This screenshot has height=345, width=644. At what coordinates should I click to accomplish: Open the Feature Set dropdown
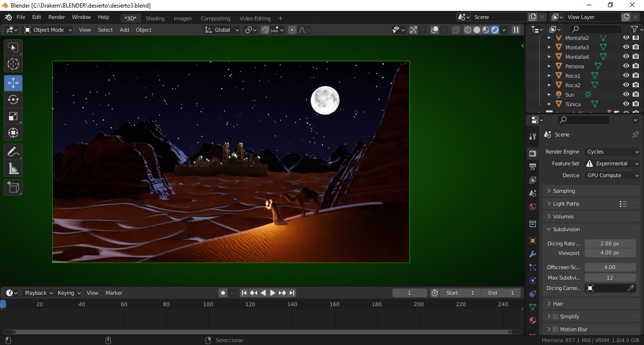(612, 163)
